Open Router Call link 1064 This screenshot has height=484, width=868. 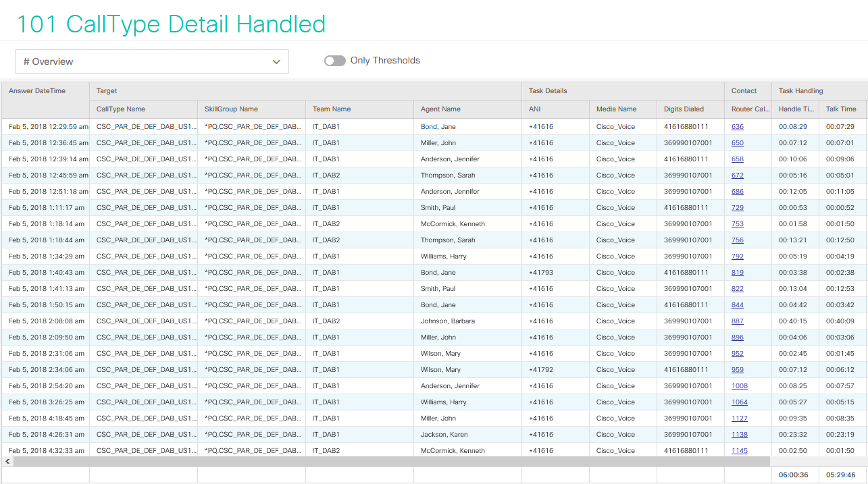pos(740,402)
